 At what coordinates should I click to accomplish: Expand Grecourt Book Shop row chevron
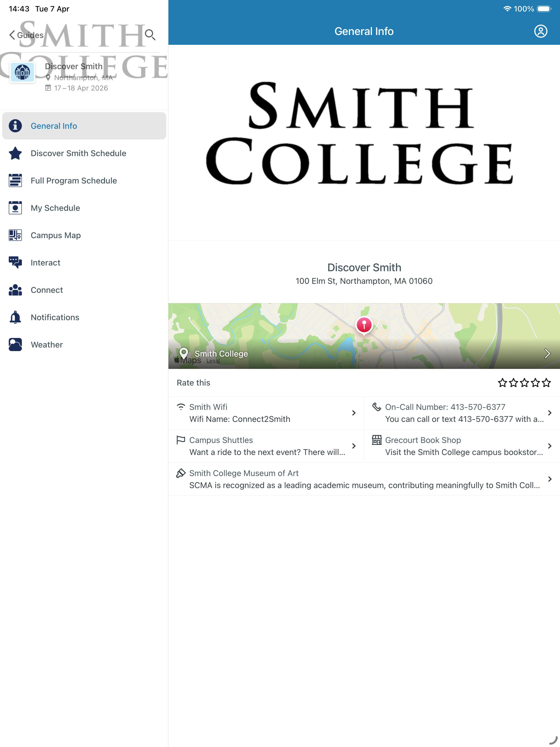550,446
